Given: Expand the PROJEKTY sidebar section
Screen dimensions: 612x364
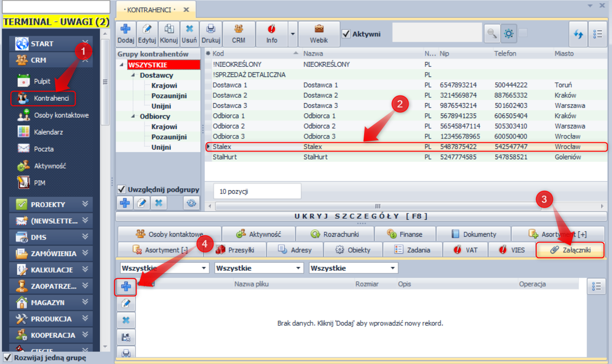Looking at the screenshot, I should coord(85,204).
